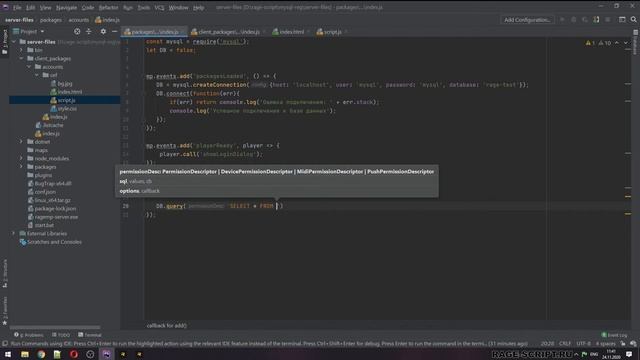Expand External Libraries node
640x360 pixels.
14,233
